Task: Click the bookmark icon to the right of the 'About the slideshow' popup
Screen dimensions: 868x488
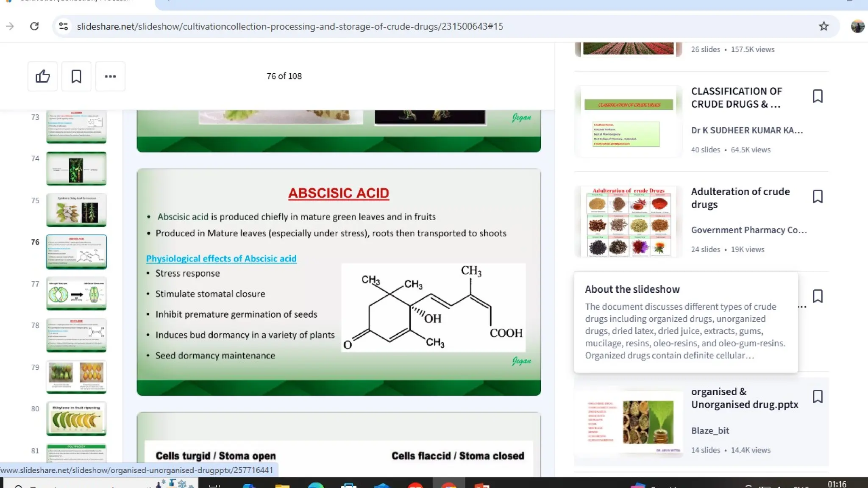Action: [x=818, y=296]
